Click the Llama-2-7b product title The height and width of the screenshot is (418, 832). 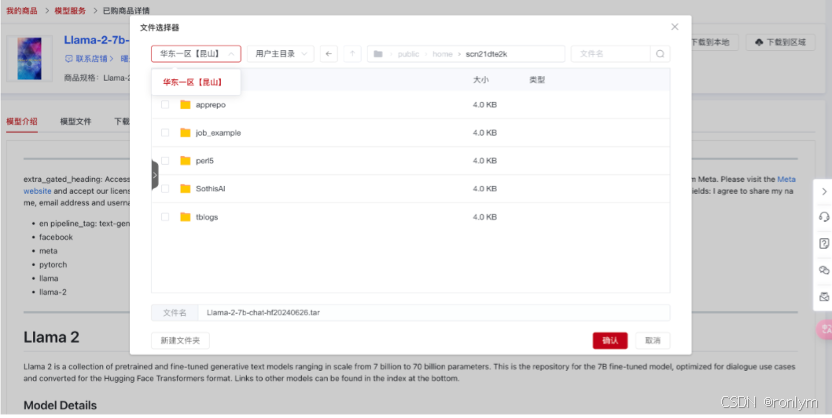tap(97, 40)
